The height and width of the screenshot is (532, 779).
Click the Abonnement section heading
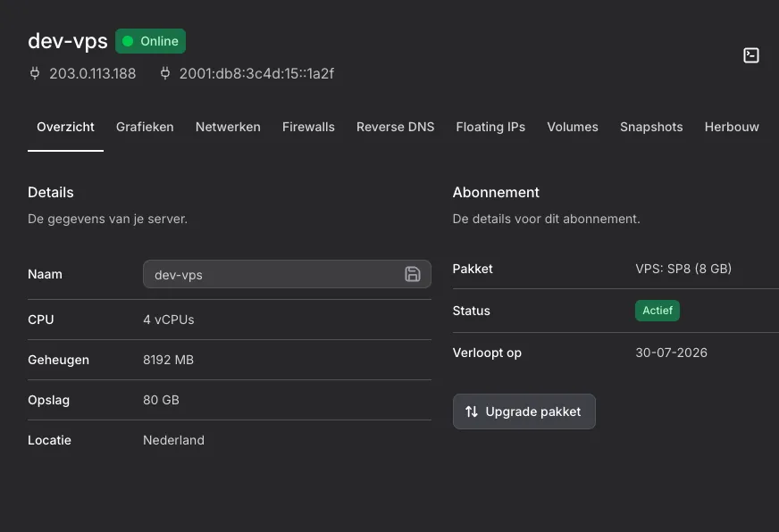coord(496,192)
